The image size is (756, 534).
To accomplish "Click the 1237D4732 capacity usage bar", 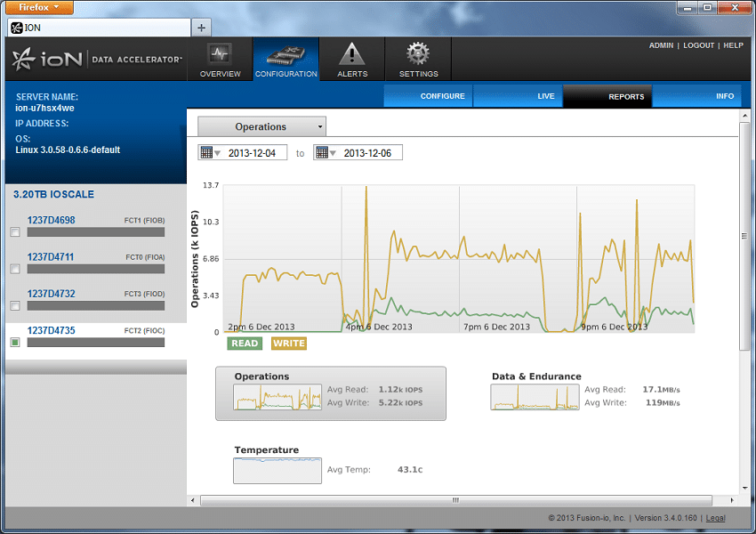I will [96, 305].
